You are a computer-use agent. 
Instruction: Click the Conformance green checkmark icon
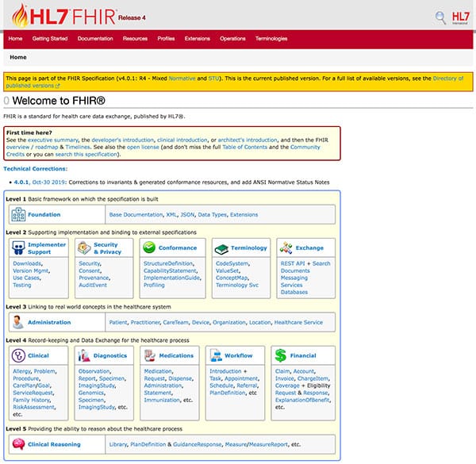pyautogui.click(x=149, y=247)
